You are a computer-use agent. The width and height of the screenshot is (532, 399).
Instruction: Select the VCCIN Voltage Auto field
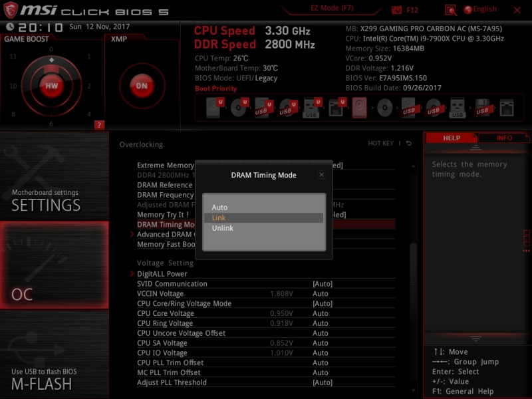pyautogui.click(x=321, y=293)
